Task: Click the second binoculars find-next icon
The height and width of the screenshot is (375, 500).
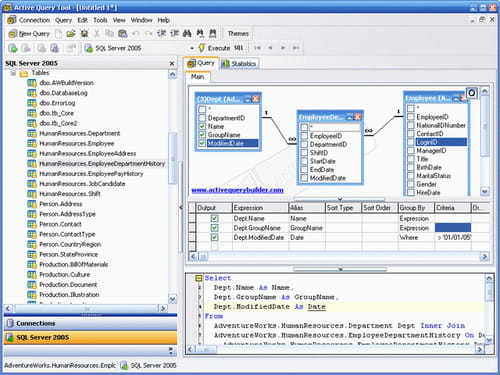Action: [200, 33]
